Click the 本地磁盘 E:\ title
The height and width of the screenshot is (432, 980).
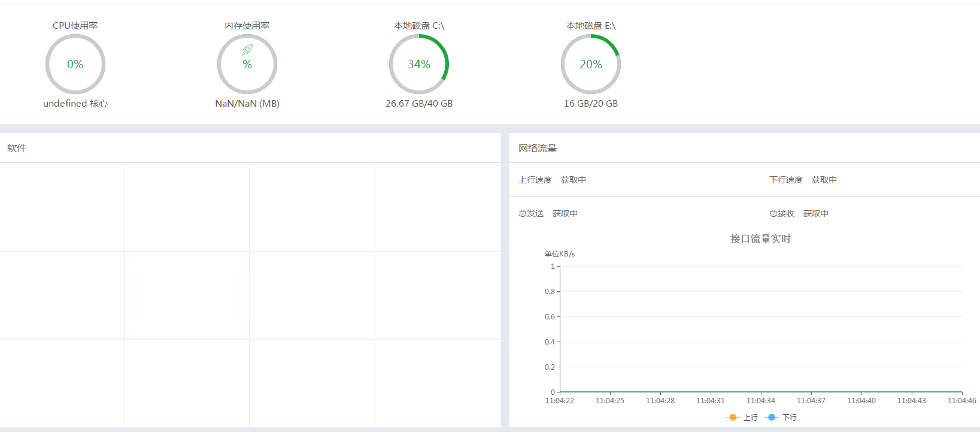[591, 26]
